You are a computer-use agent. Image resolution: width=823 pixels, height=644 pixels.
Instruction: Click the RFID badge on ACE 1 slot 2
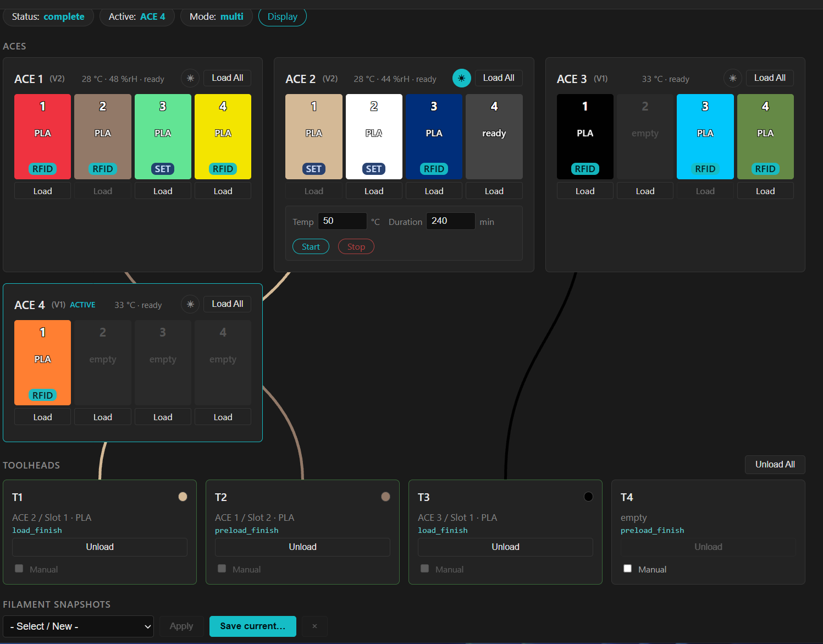coord(103,169)
